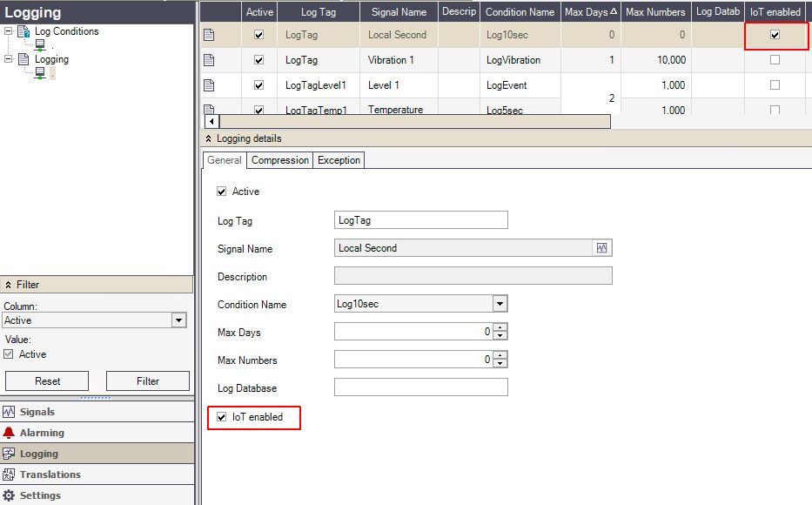Sort by Condition Name column header
812x505 pixels.
coord(520,12)
